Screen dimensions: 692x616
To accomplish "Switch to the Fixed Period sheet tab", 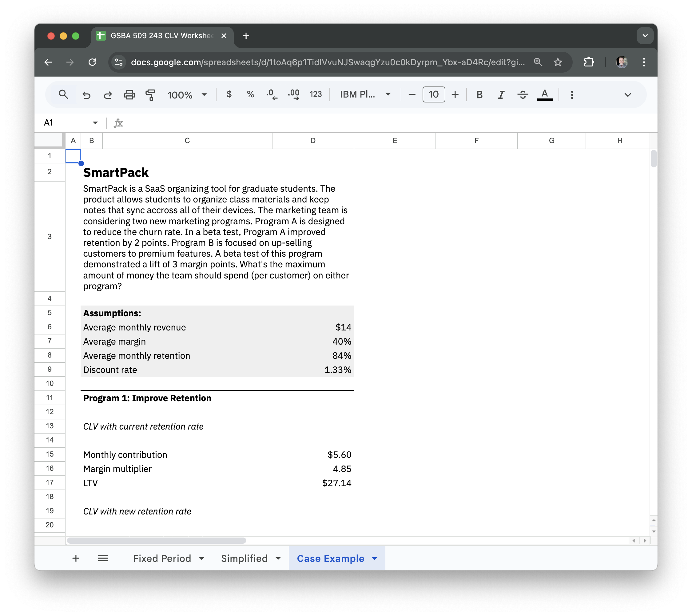I will [162, 558].
